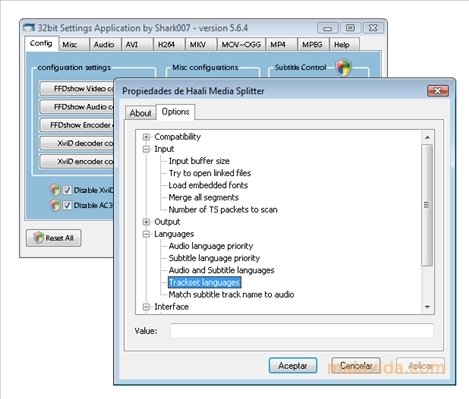
Task: Click the Aceptar button
Action: click(x=293, y=366)
